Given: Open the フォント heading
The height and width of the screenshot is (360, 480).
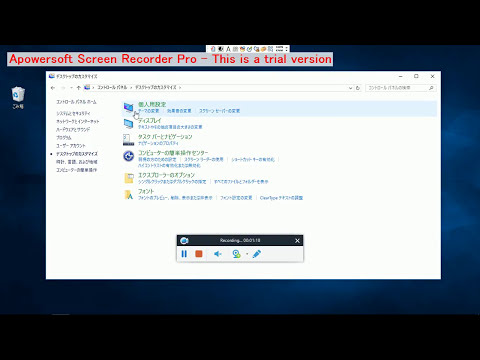Looking at the screenshot, I should click(x=146, y=191).
